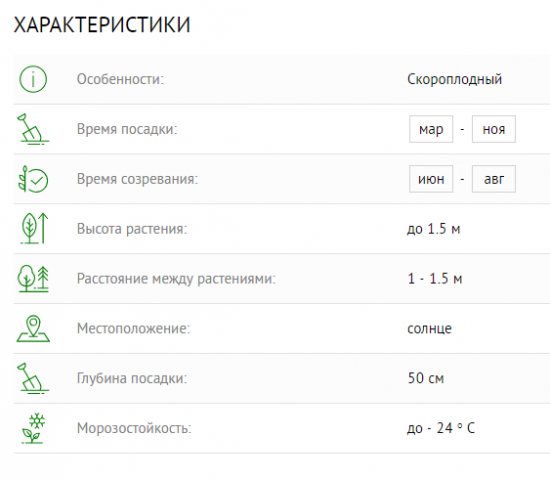Click the shovel icon for Глубина посадки

coord(33,378)
